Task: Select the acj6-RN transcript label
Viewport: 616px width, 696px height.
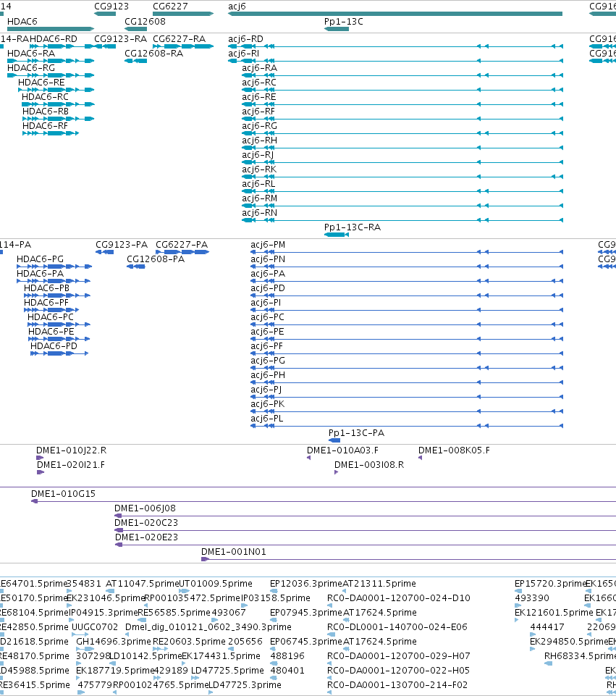Action: pos(259,213)
